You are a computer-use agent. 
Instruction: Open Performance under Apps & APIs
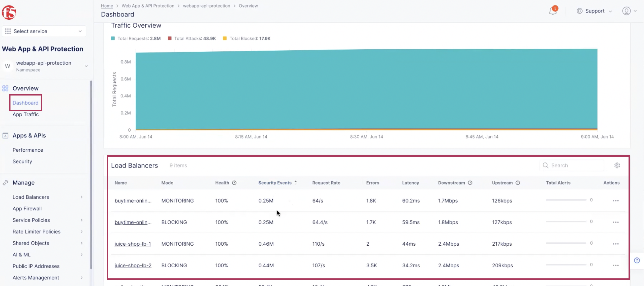click(x=28, y=150)
